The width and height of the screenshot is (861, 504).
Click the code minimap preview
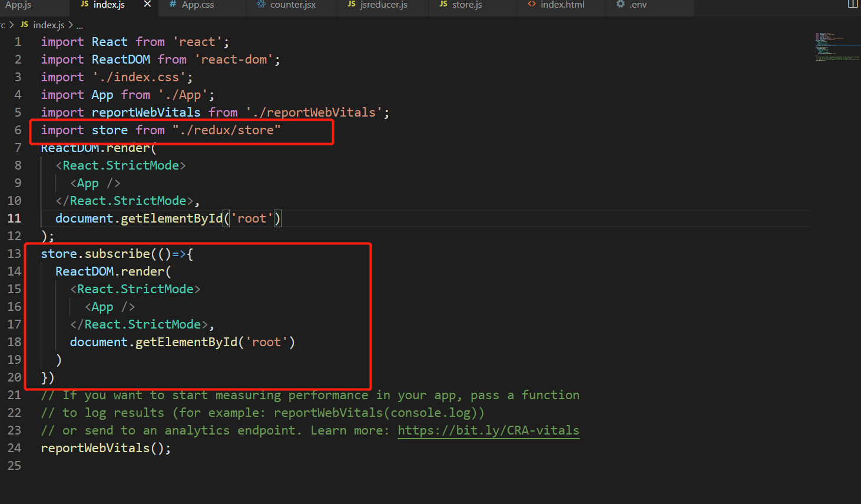837,47
